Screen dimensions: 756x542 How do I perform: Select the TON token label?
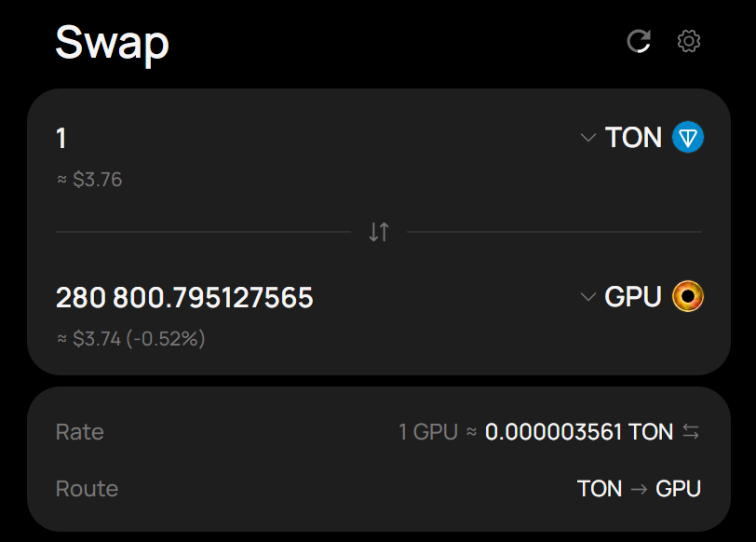(633, 138)
